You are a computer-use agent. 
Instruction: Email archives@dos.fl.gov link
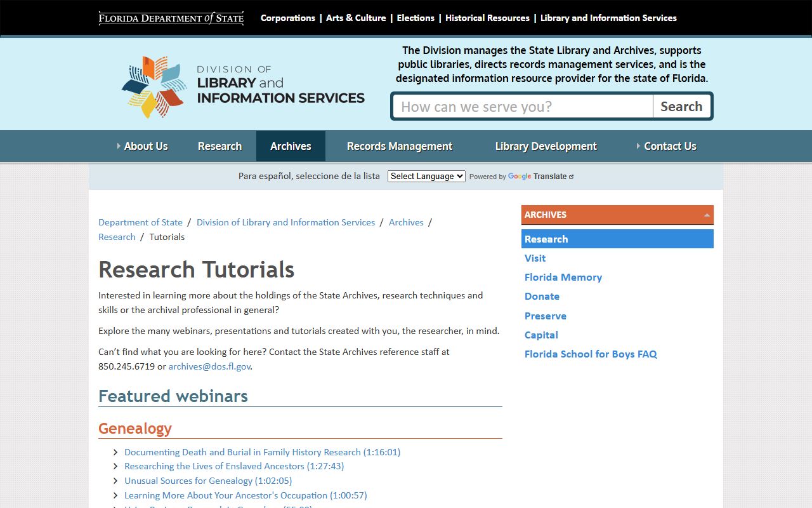pos(209,366)
